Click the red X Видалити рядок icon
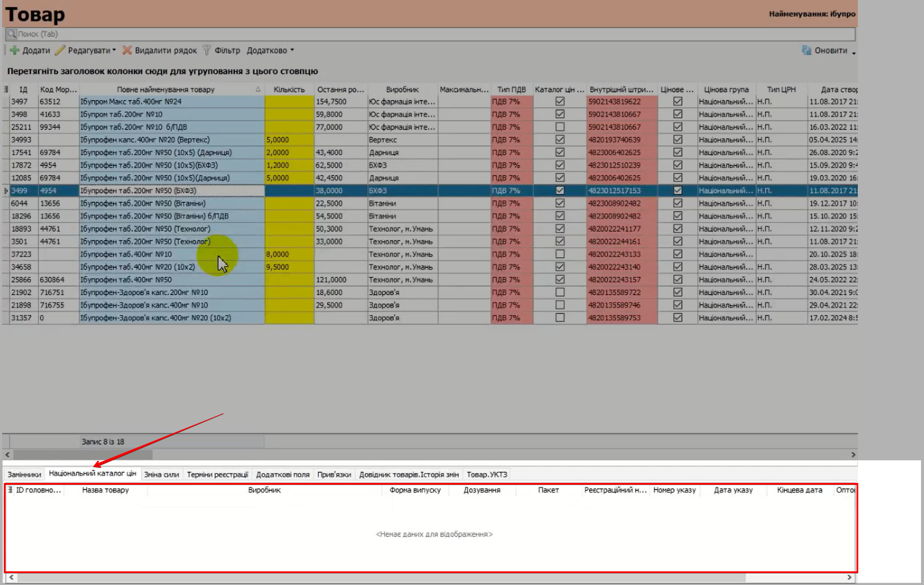 coord(127,50)
